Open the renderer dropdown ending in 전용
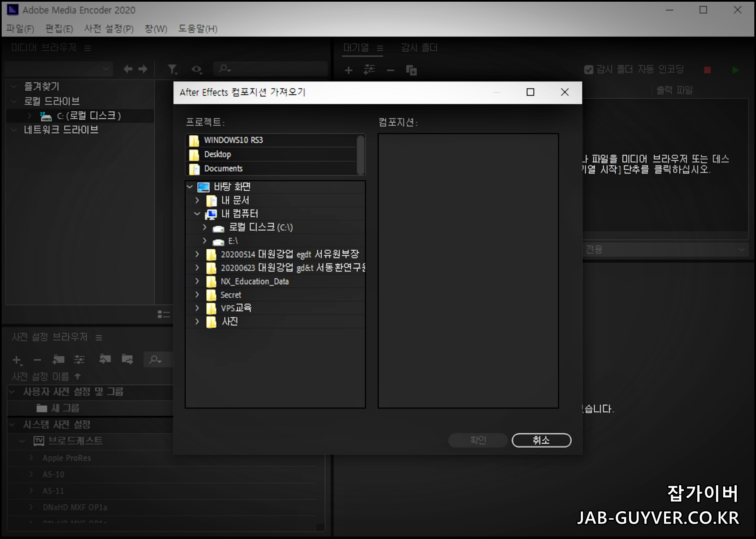Viewport: 756px width, 539px height. click(666, 249)
